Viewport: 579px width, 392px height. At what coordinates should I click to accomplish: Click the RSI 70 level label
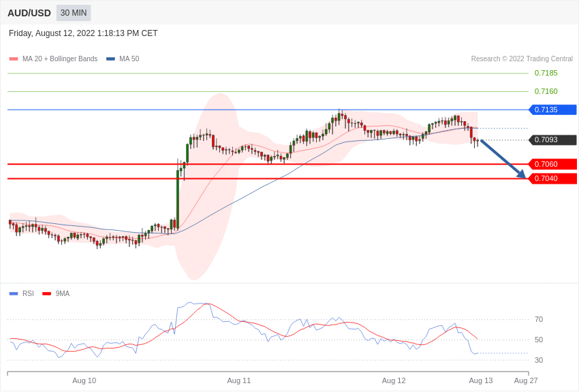pyautogui.click(x=539, y=319)
